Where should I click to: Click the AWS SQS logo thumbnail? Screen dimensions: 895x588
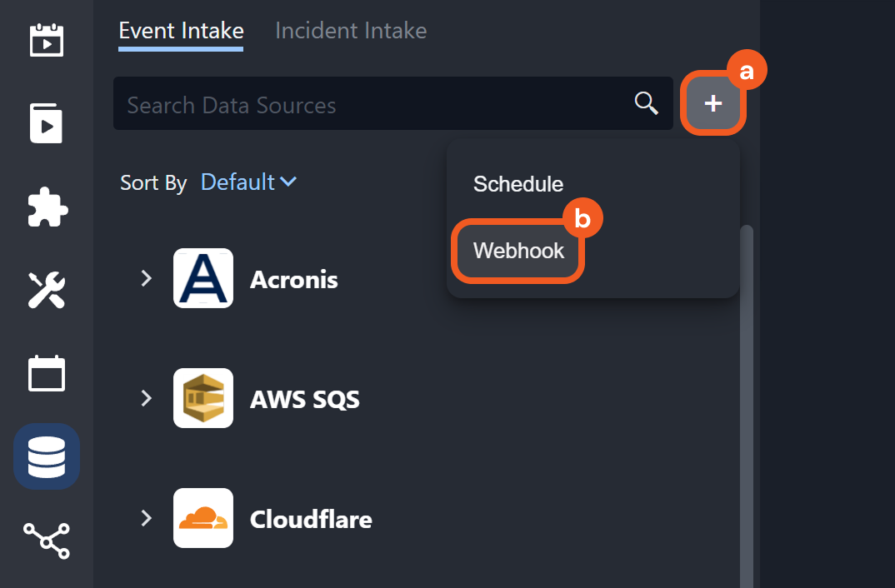tap(203, 398)
